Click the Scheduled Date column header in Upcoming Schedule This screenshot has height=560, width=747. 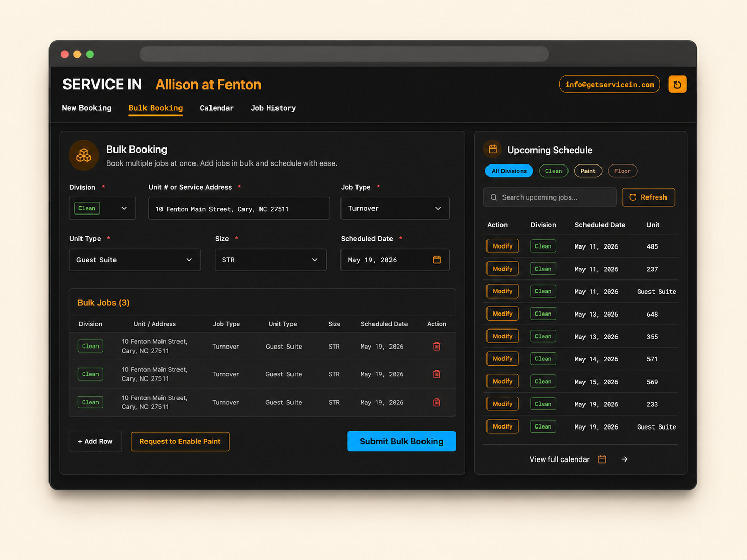point(600,225)
